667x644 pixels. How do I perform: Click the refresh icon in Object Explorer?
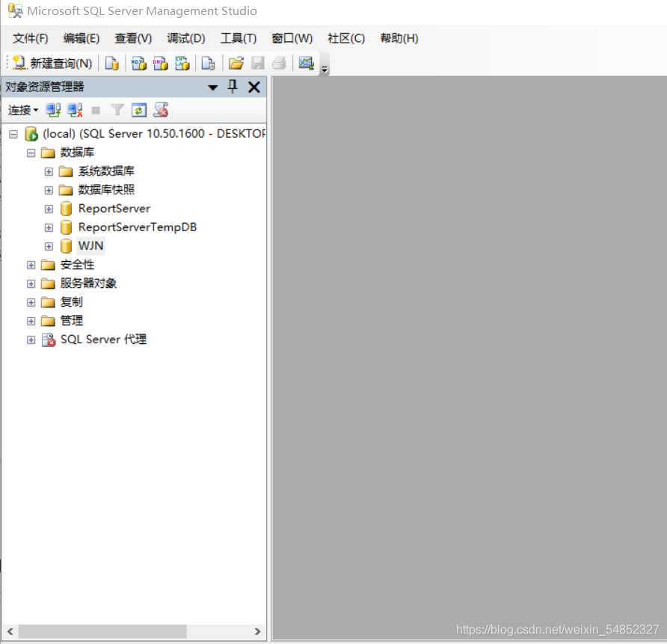click(x=138, y=111)
